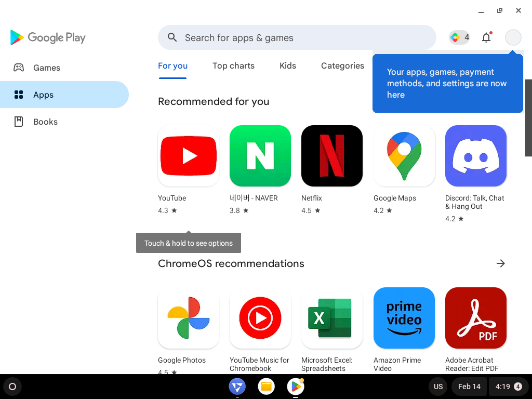
Task: Click the Discord: Talk, Chat & Hang Out title
Action: (475, 202)
